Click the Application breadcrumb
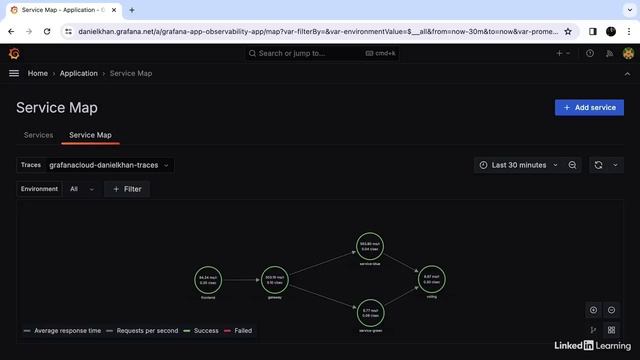640x360 pixels. (x=79, y=73)
